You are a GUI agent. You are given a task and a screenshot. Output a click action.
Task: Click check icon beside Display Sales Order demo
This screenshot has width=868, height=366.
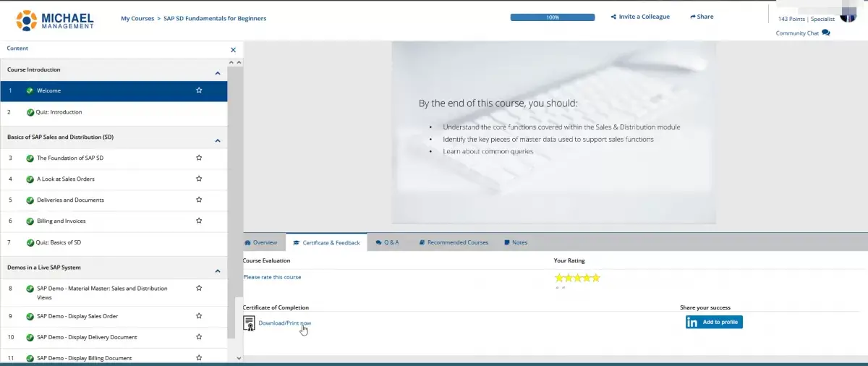[x=30, y=316]
